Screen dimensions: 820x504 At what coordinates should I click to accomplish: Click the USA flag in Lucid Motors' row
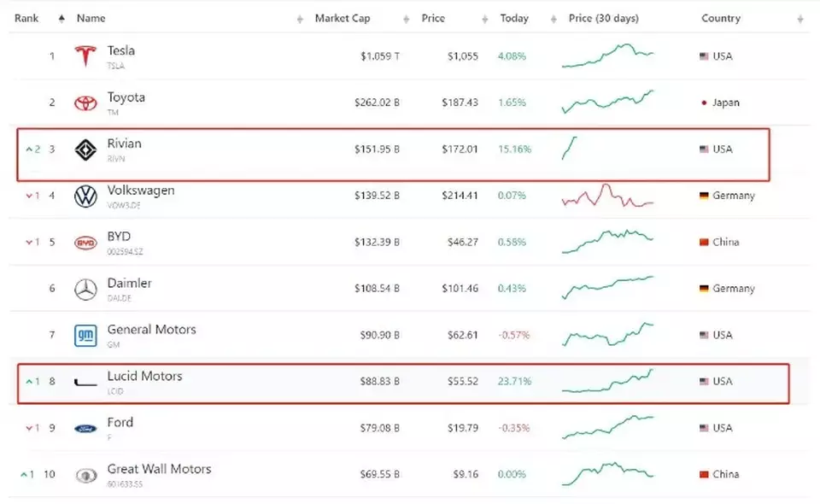pos(704,381)
